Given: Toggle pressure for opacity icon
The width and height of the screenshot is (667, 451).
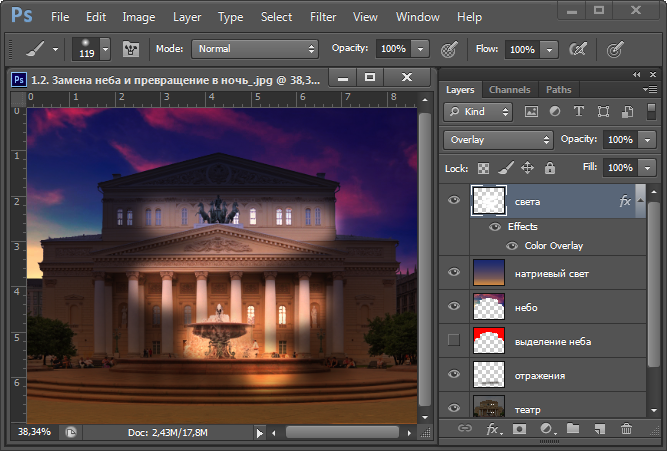Looking at the screenshot, I should (449, 49).
